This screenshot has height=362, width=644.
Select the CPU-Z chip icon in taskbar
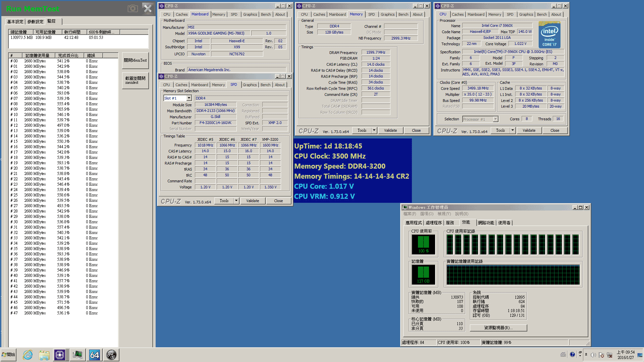[x=60, y=355]
